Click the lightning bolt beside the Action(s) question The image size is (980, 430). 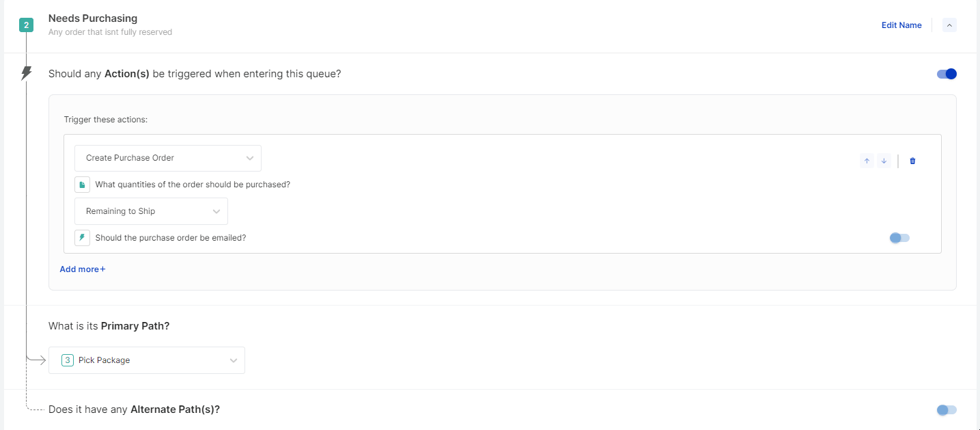pos(27,73)
